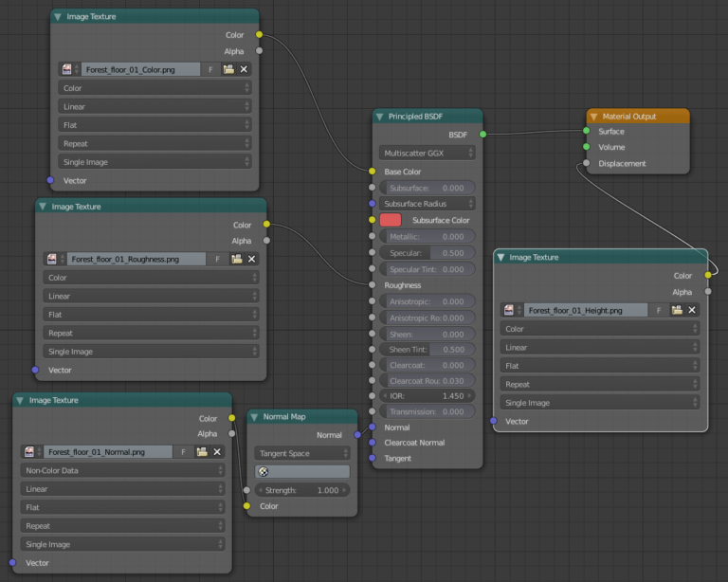This screenshot has width=728, height=582.
Task: Browse images via icon beside Forest_floor_01_Normal.png
Action: click(30, 452)
